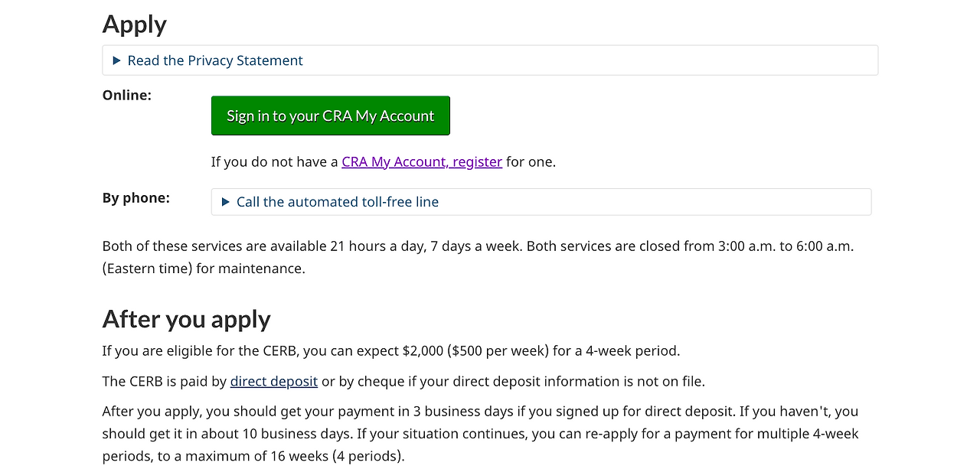Click the text "The CERB is paid by"

point(165,381)
